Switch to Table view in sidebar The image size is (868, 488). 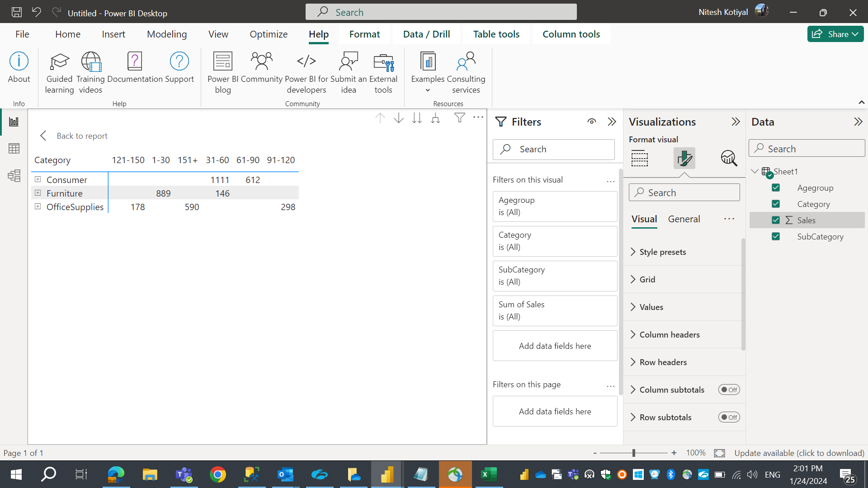point(14,148)
